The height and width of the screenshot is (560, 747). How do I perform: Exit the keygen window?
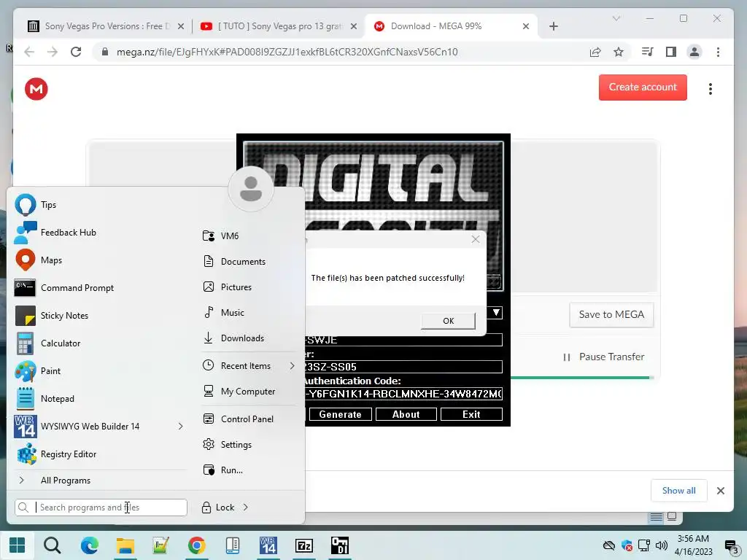(x=471, y=414)
